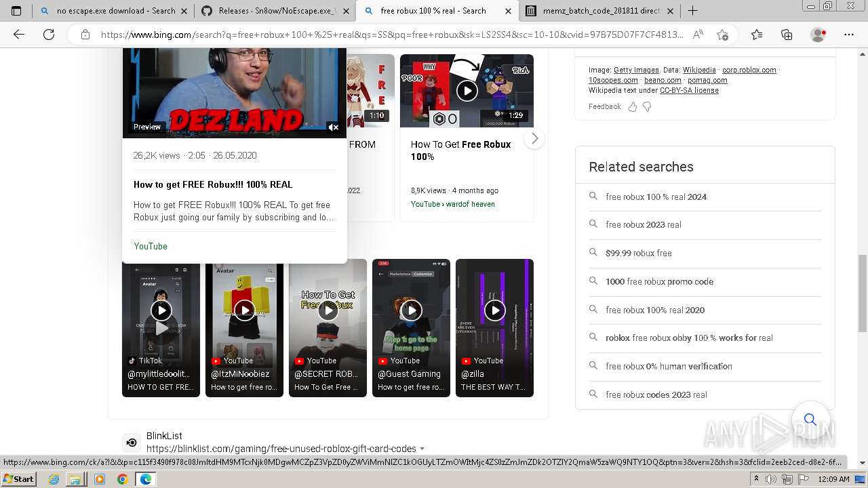Open YouTube › wardof heaven source link
Image resolution: width=868 pixels, height=488 pixels.
coord(453,204)
